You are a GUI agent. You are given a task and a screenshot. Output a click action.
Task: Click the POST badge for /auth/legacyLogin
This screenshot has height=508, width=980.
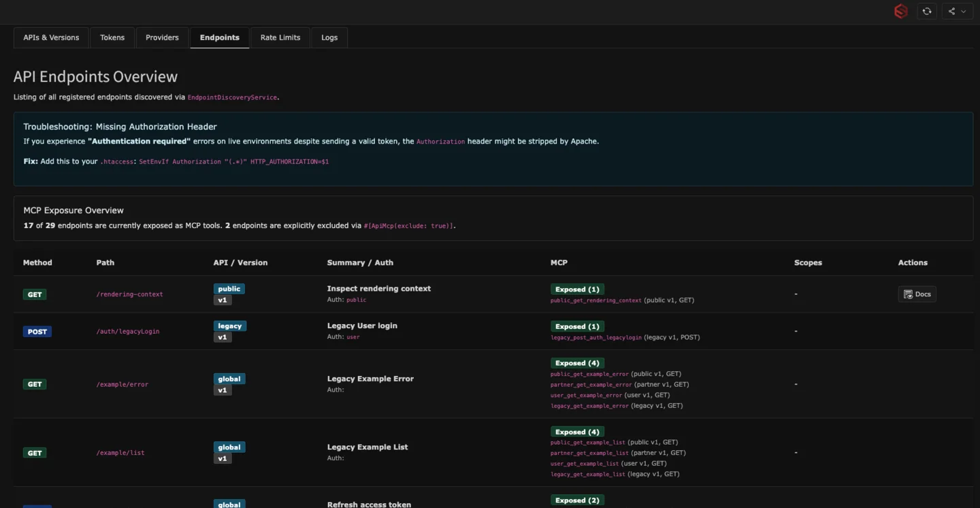(37, 332)
